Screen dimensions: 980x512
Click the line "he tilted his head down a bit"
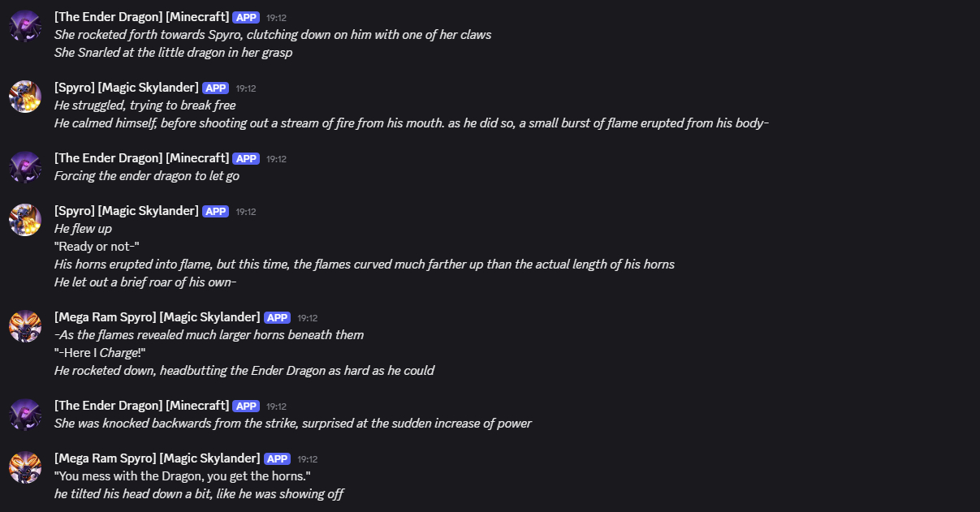click(x=199, y=493)
